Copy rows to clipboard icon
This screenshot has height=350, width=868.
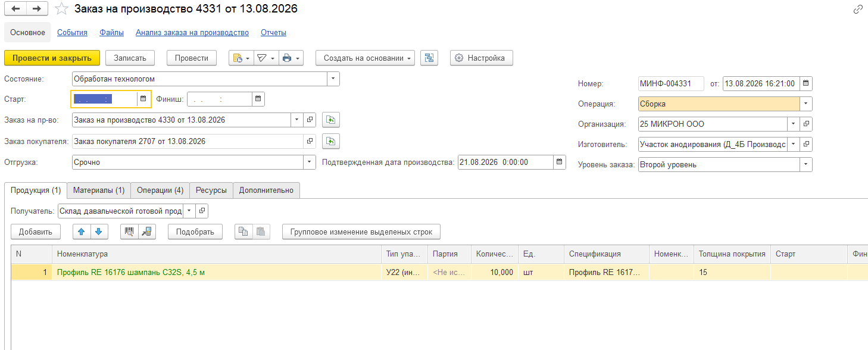point(243,232)
